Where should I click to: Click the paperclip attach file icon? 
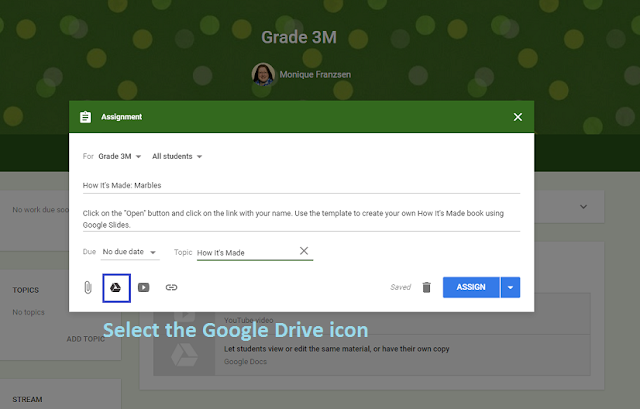(x=88, y=287)
